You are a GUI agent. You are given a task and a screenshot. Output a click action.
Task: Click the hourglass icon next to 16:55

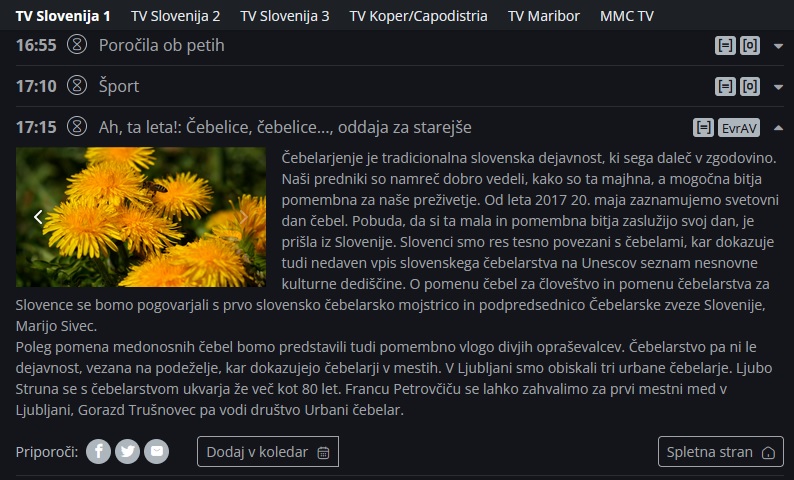pyautogui.click(x=76, y=45)
